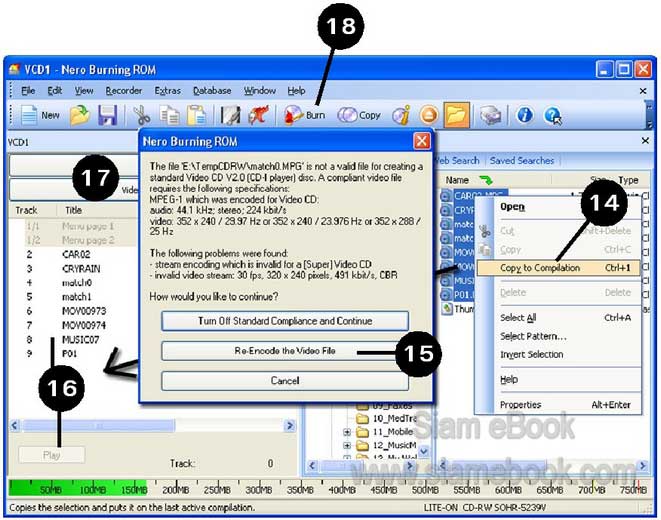The width and height of the screenshot is (661, 520).
Task: Choose Invert Selection in context menu
Action: (558, 354)
